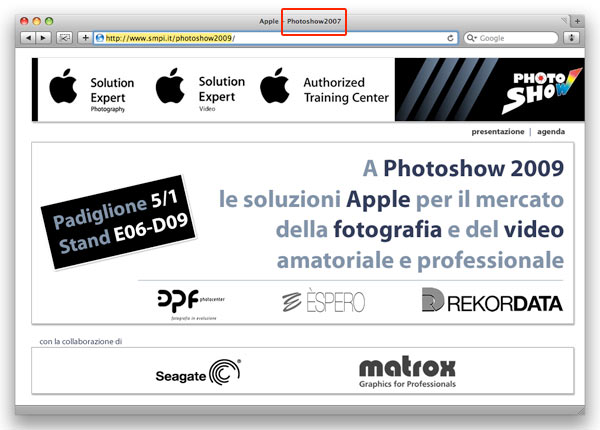Zoom the window with the green button
Viewport: 600px width, 430px height.
49,21
